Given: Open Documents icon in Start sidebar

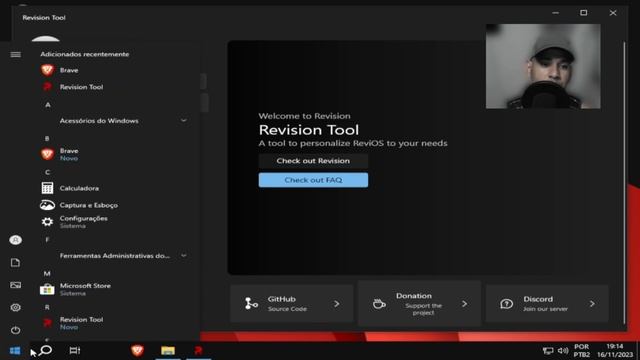Looking at the screenshot, I should [x=16, y=262].
